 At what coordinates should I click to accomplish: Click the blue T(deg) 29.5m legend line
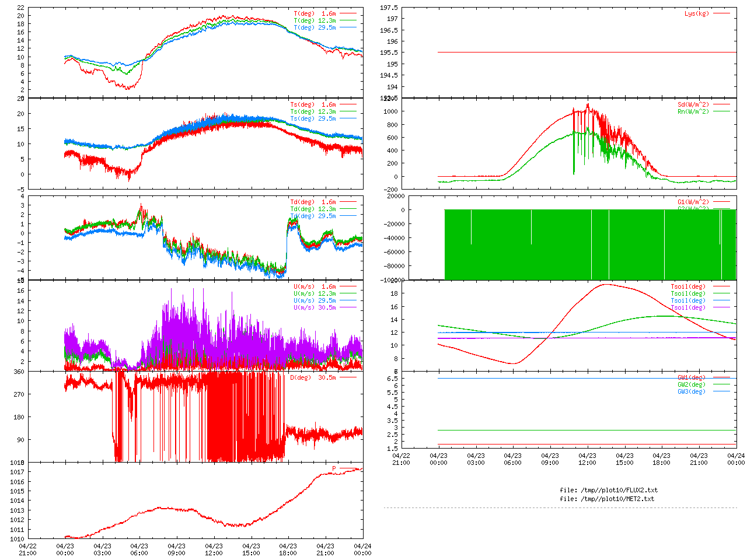pos(348,27)
